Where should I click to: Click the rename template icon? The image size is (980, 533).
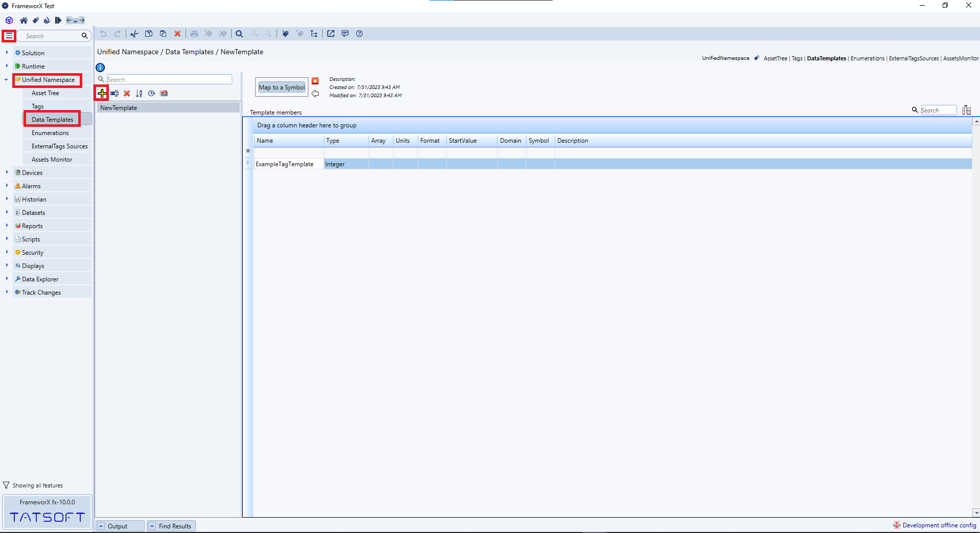coord(115,93)
